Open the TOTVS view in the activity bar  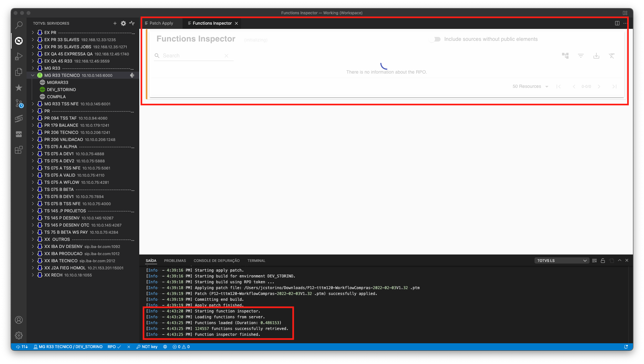coord(18,41)
